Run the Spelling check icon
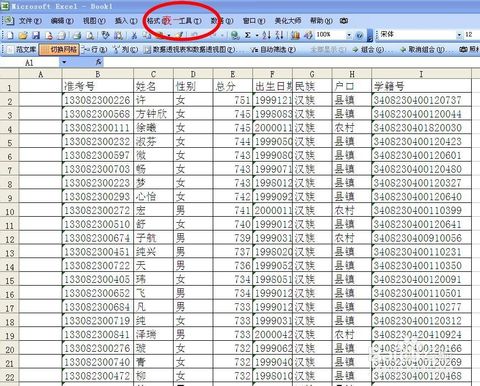This screenshot has width=480, height=386. (106, 35)
